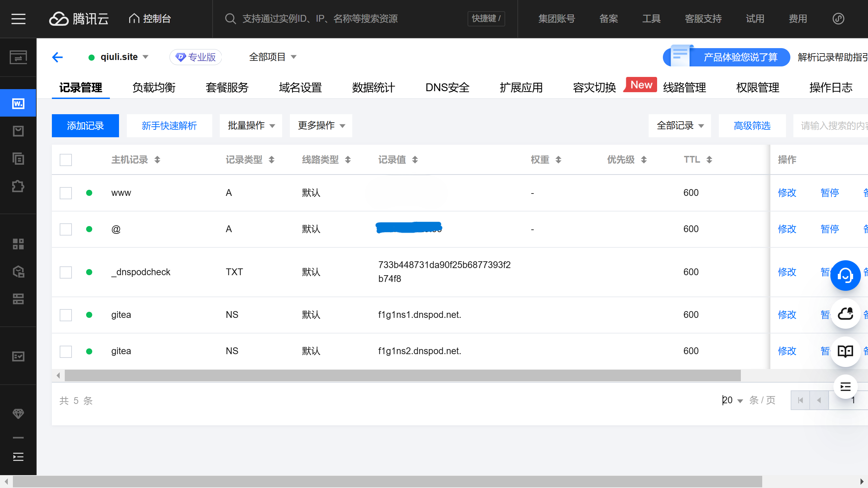This screenshot has height=488, width=868.
Task: Open the DNS安全 tab
Action: click(x=447, y=88)
